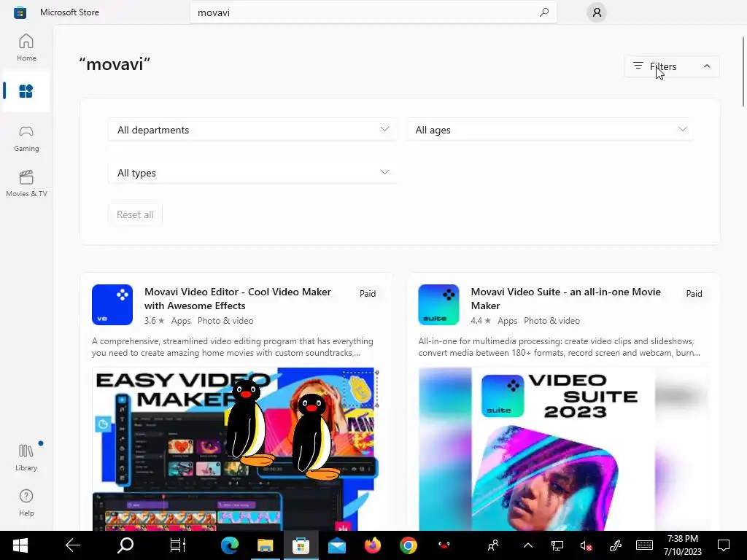Click the Paid label on Movavi Video Suite
Viewport: 747px width, 560px height.
click(694, 293)
